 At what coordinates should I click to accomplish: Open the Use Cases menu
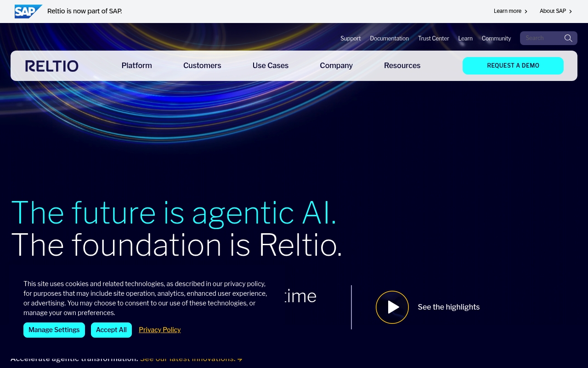[271, 65]
